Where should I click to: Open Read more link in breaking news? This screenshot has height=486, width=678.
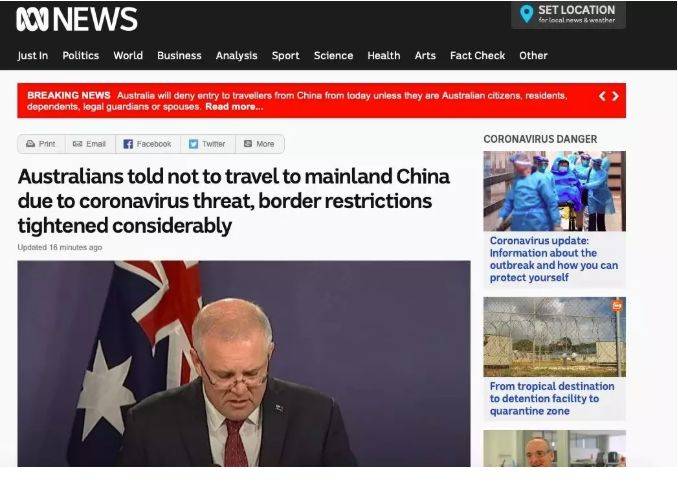pos(234,107)
